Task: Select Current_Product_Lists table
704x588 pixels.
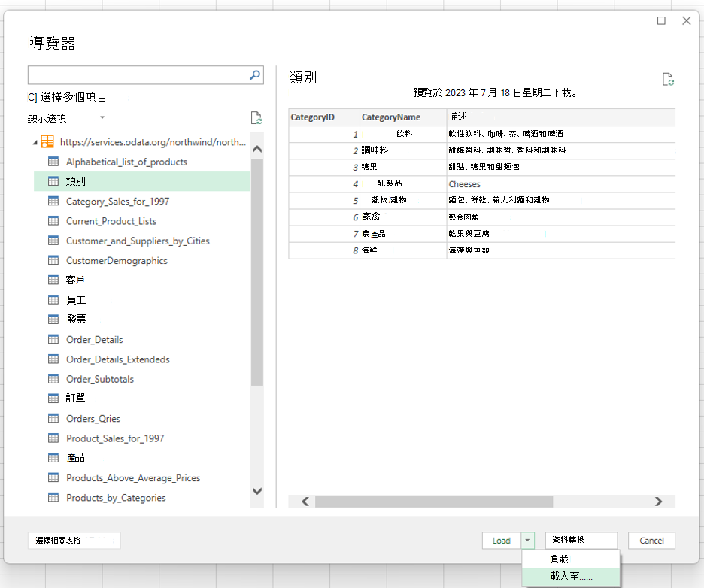Action: pos(111,221)
